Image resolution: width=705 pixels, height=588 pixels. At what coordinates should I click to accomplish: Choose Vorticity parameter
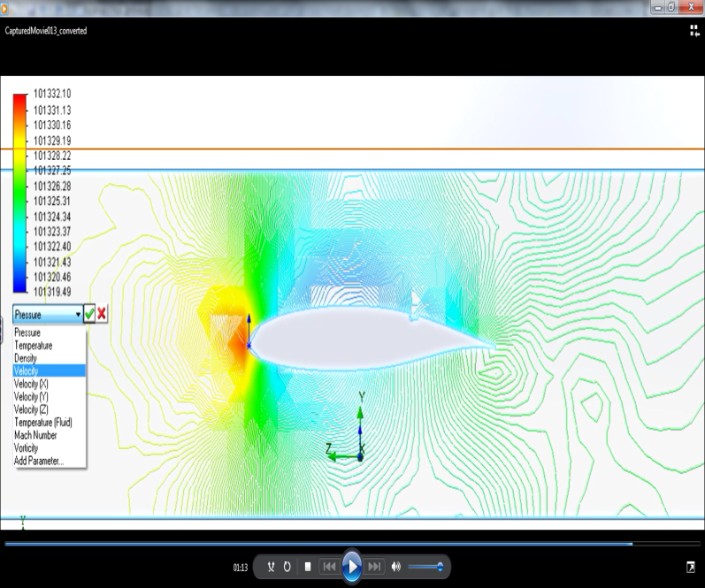point(26,448)
